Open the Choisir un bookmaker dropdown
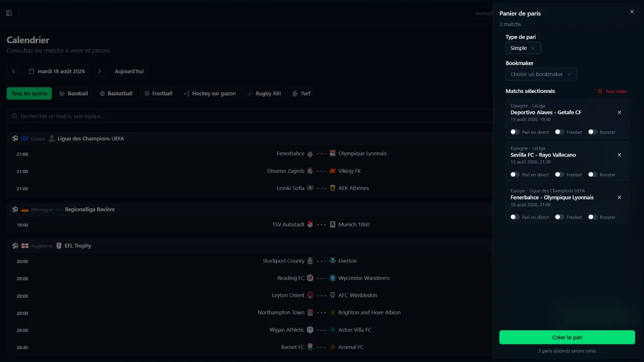Viewport: 644px width, 362px height. click(x=541, y=74)
